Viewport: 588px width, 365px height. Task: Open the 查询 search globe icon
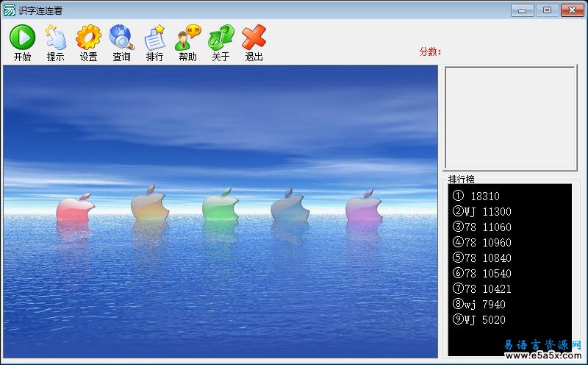(121, 38)
